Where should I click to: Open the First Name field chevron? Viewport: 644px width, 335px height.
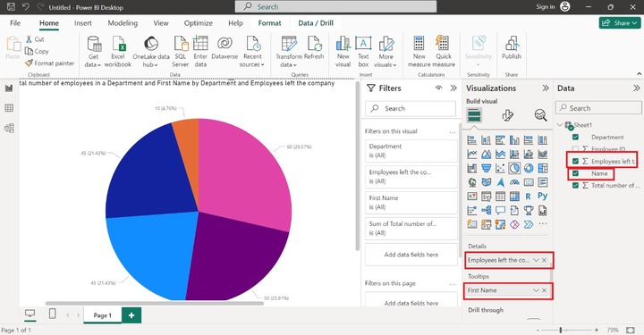coord(536,290)
